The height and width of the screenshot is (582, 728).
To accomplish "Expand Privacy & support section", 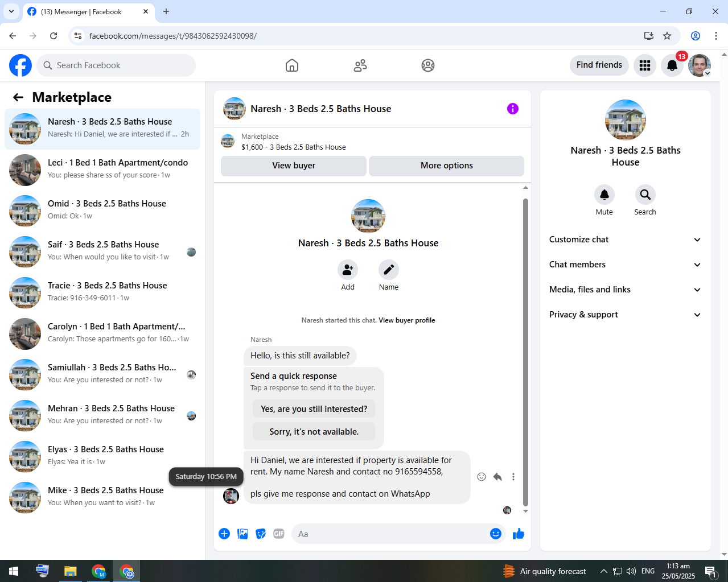I will (x=626, y=315).
